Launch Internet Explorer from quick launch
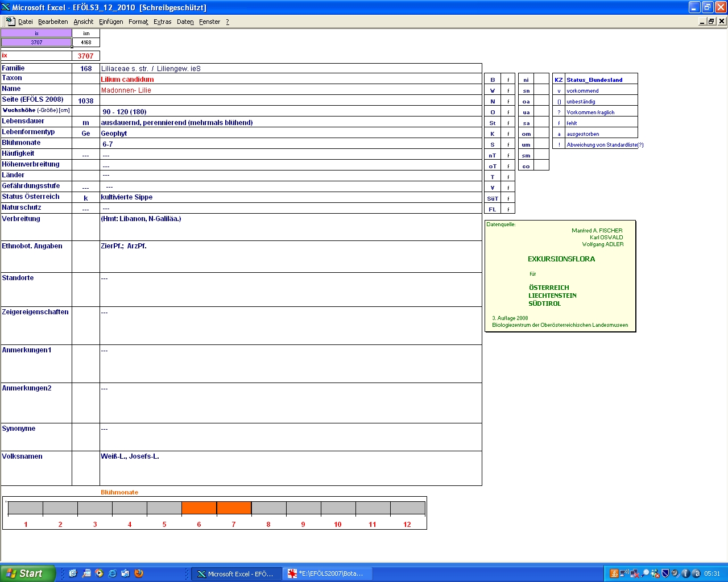The width and height of the screenshot is (728, 582). 113,573
